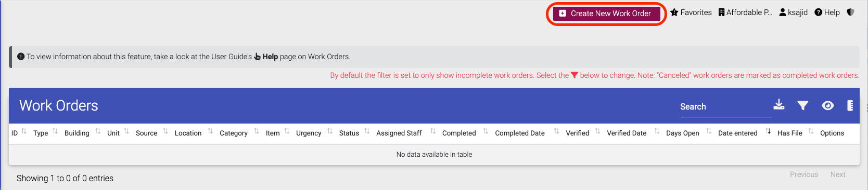
Task: Go to Next page of entries
Action: (838, 174)
